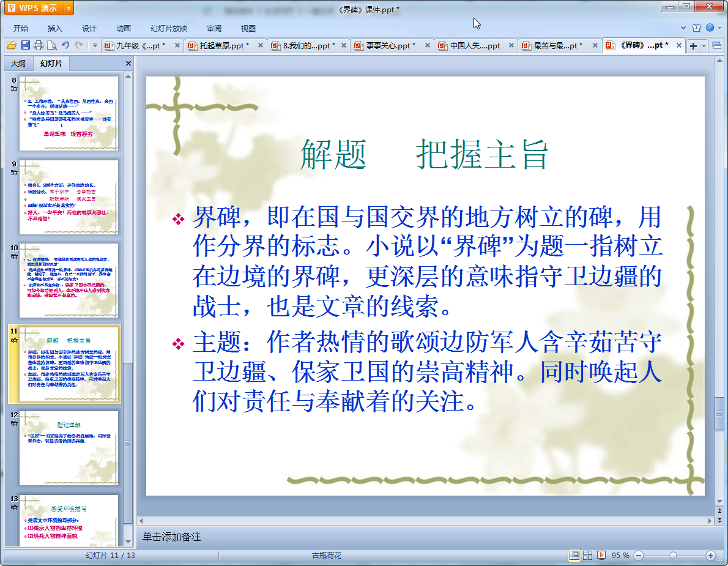Screen dimensions: 728x566
Task: Click animation star icon under slide 11
Action: 14,340
